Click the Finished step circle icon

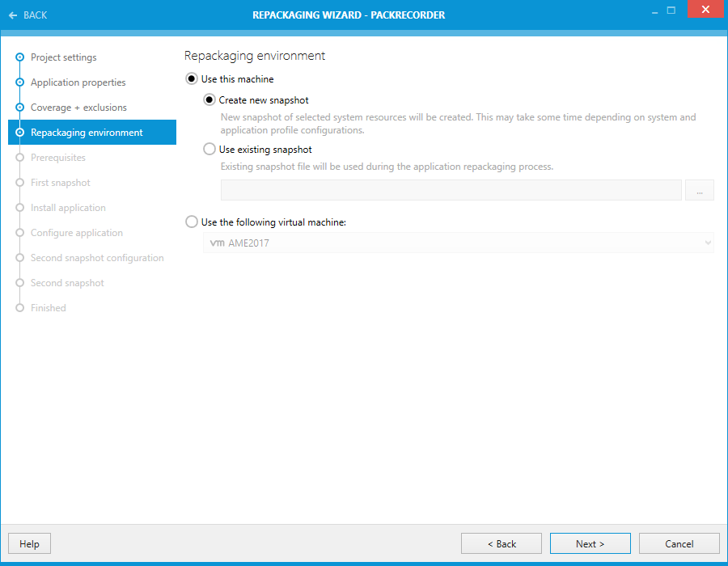click(x=19, y=307)
